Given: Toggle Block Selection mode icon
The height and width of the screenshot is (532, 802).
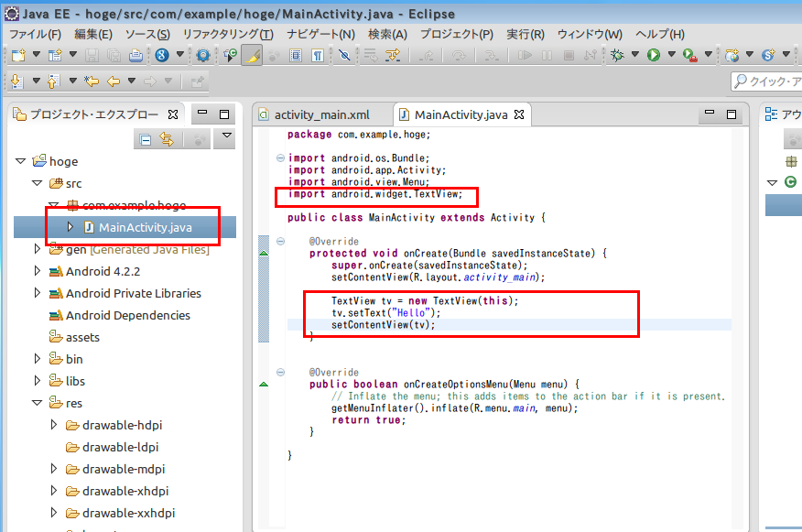Looking at the screenshot, I should [x=296, y=55].
